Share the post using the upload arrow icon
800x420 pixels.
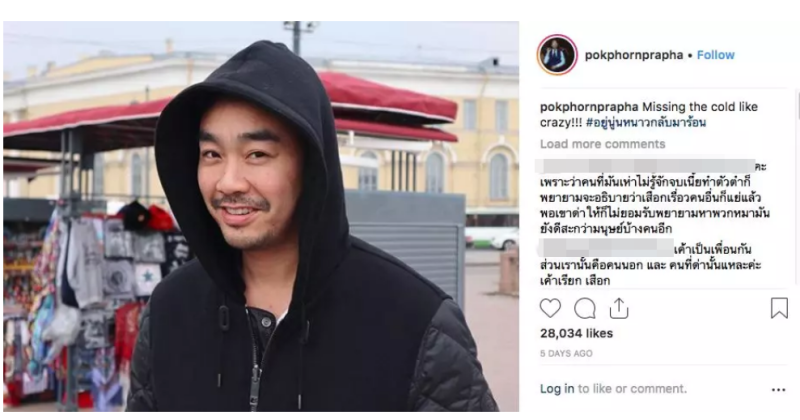[618, 308]
